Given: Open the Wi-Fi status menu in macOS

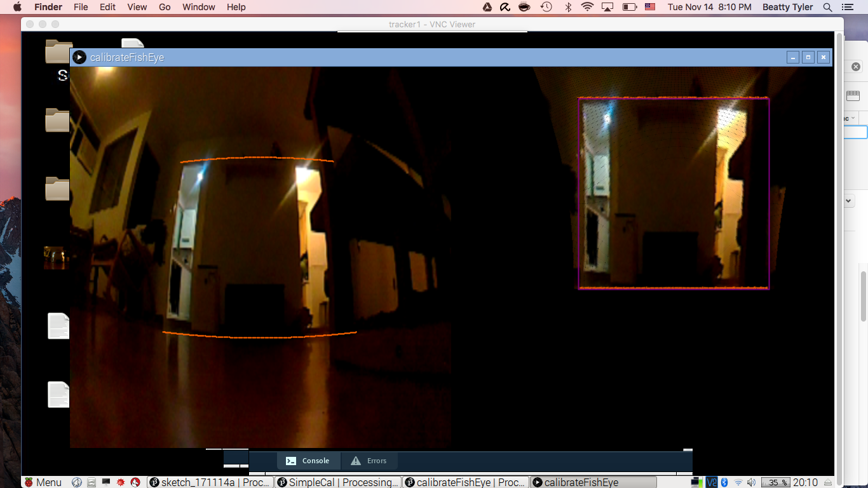Looking at the screenshot, I should 587,7.
